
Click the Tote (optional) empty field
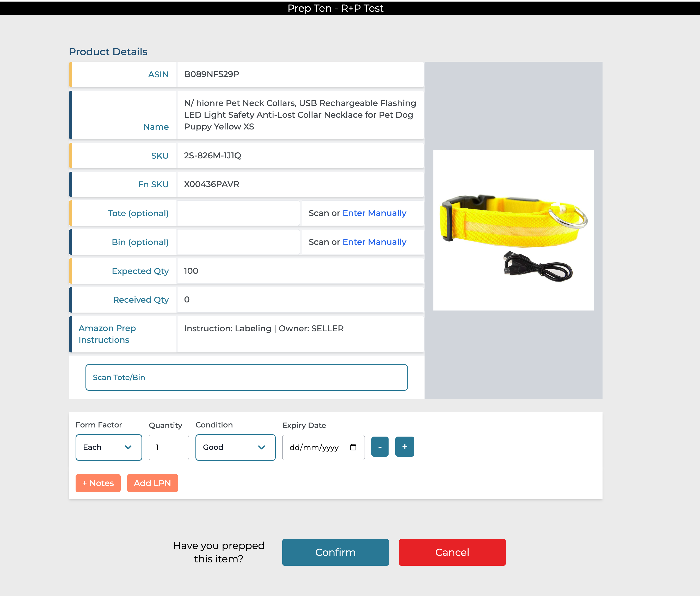[x=238, y=213]
